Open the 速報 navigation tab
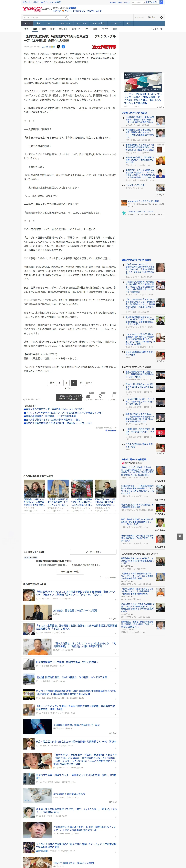 point(38,24)
